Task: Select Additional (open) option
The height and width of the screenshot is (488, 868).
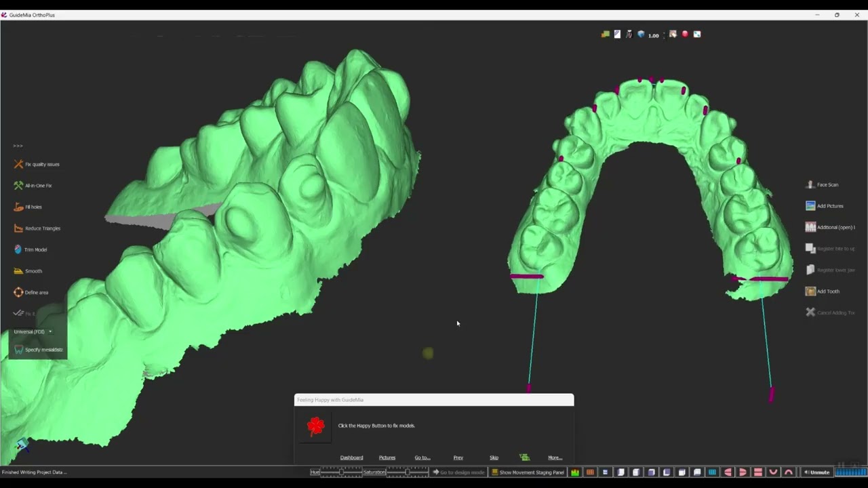Action: coord(830,227)
